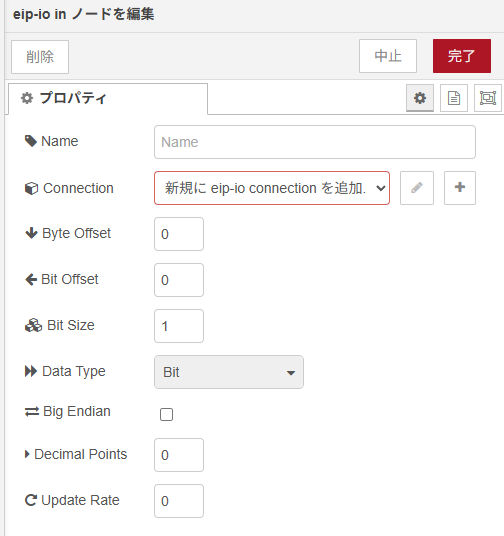504x536 pixels.
Task: Click the Byte Offset input field
Action: click(179, 234)
